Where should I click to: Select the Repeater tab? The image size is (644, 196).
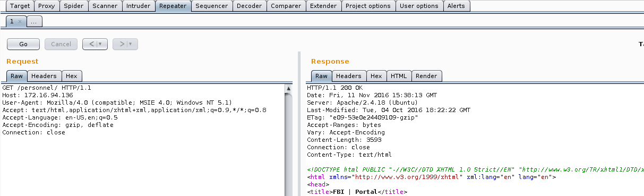(x=173, y=6)
